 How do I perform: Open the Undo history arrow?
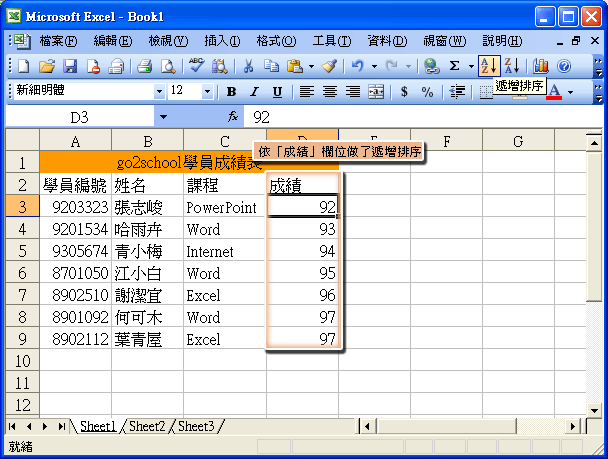click(374, 67)
